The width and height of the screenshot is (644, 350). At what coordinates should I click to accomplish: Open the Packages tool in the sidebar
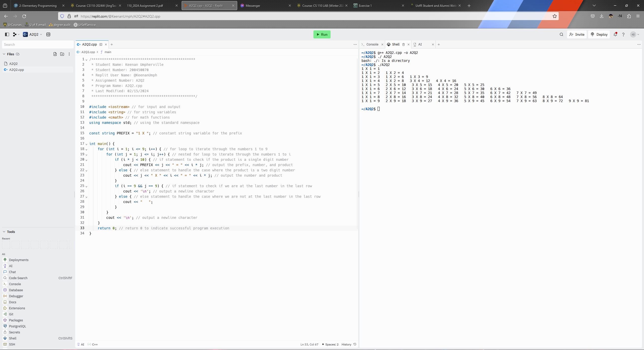[x=16, y=320]
